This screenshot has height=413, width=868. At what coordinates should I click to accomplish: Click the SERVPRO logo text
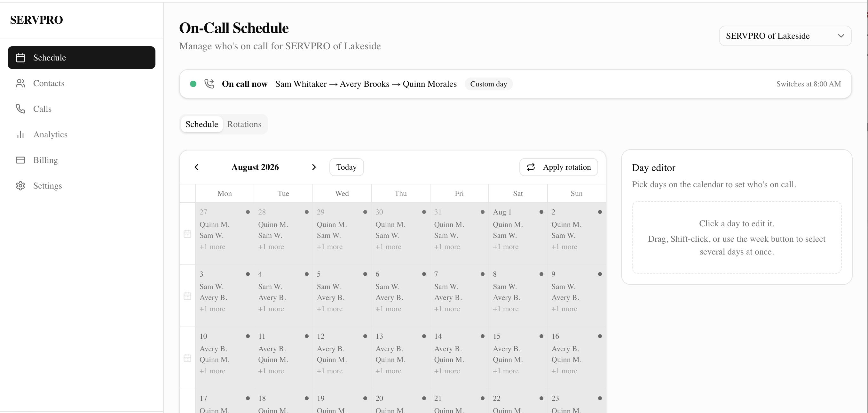tap(36, 20)
